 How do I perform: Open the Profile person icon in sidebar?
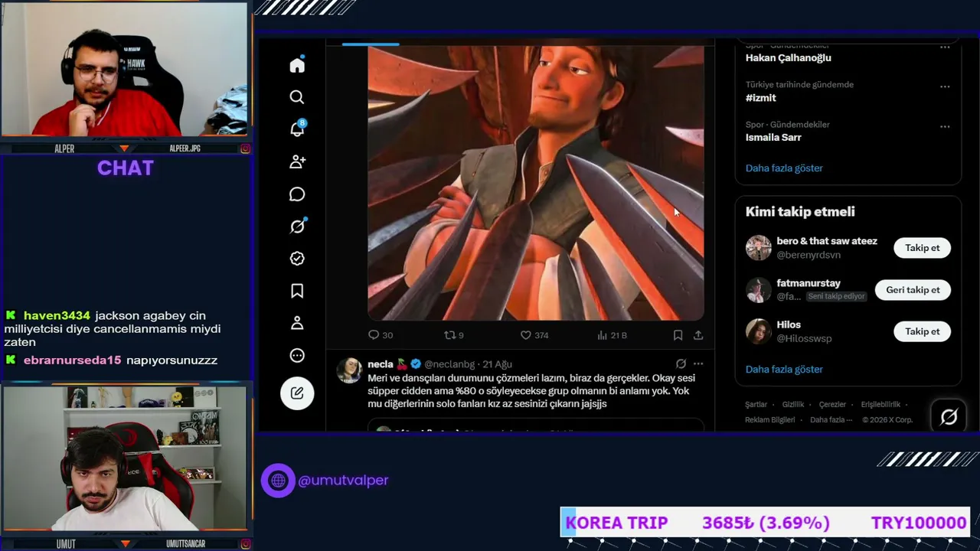pyautogui.click(x=297, y=323)
